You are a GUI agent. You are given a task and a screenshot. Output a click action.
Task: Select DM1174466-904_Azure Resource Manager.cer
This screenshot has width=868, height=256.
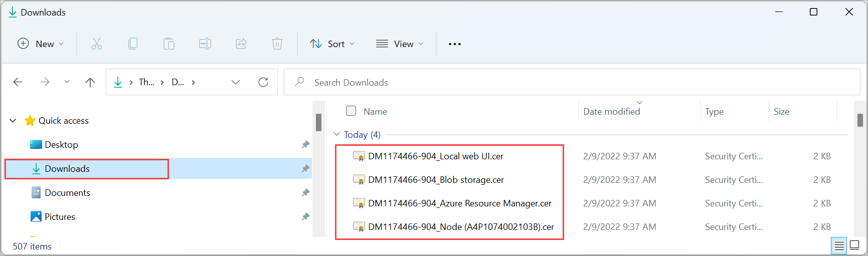(x=460, y=203)
